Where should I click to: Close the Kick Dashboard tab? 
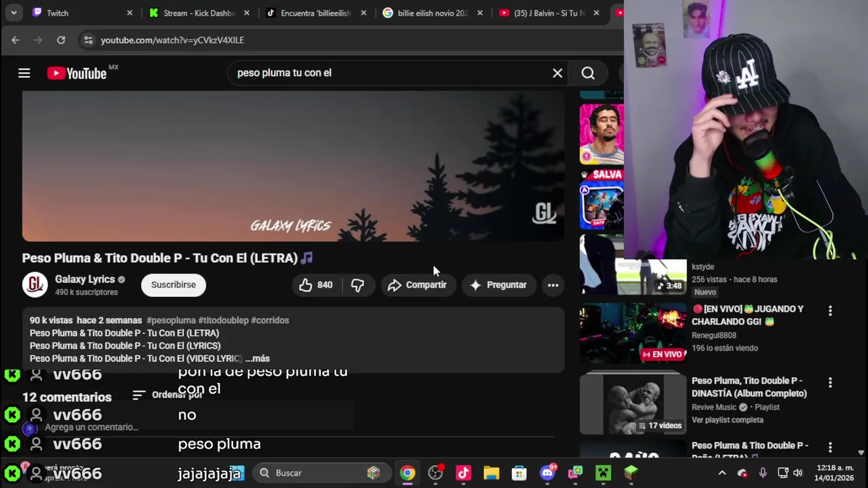(x=247, y=13)
